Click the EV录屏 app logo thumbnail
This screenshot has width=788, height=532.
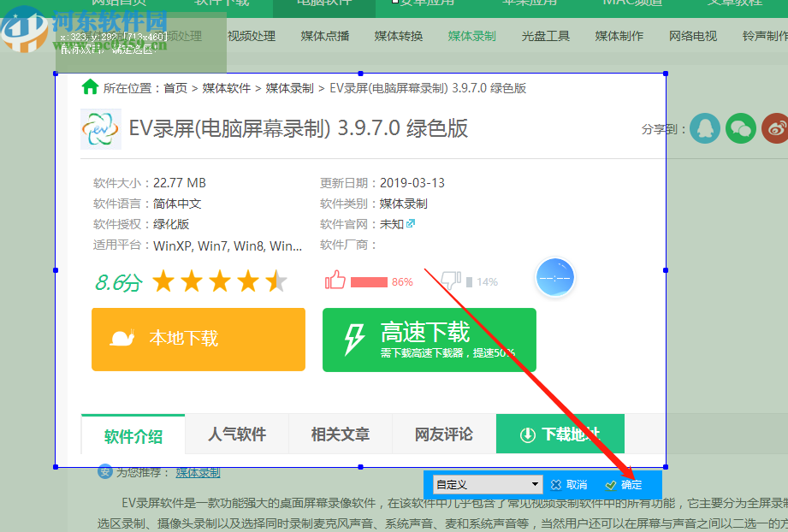[100, 128]
